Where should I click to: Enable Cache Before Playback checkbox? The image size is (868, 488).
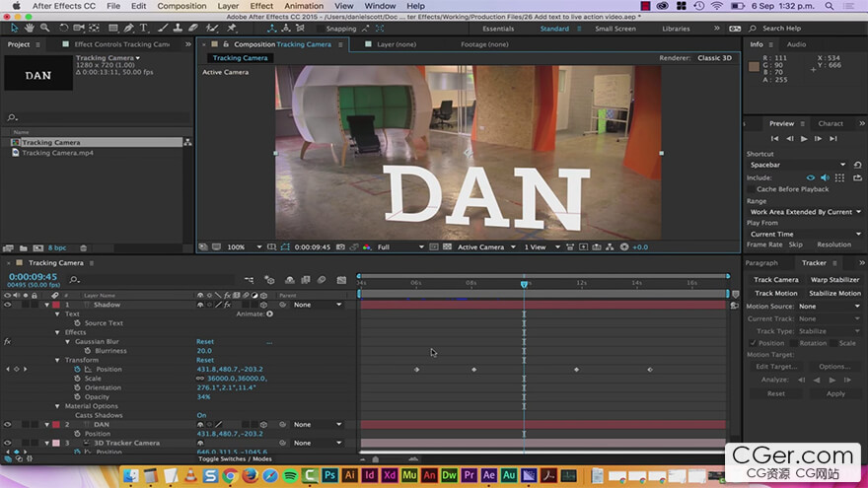tap(752, 189)
